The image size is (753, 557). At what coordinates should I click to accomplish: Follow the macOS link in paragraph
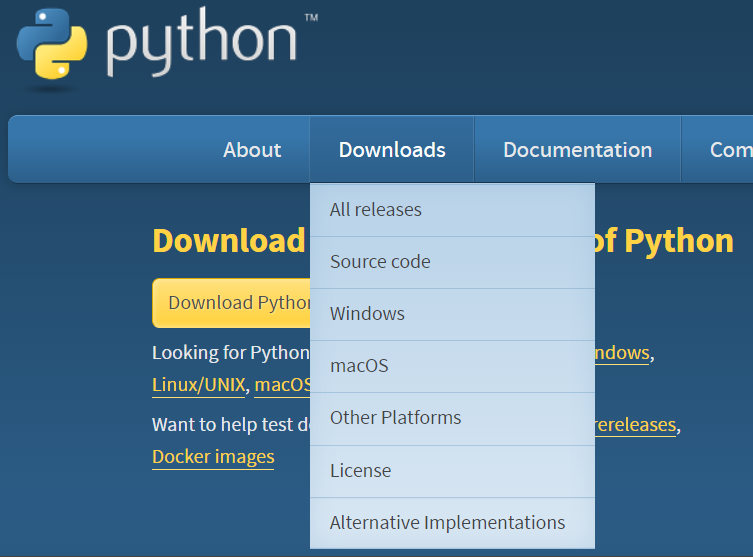(282, 385)
